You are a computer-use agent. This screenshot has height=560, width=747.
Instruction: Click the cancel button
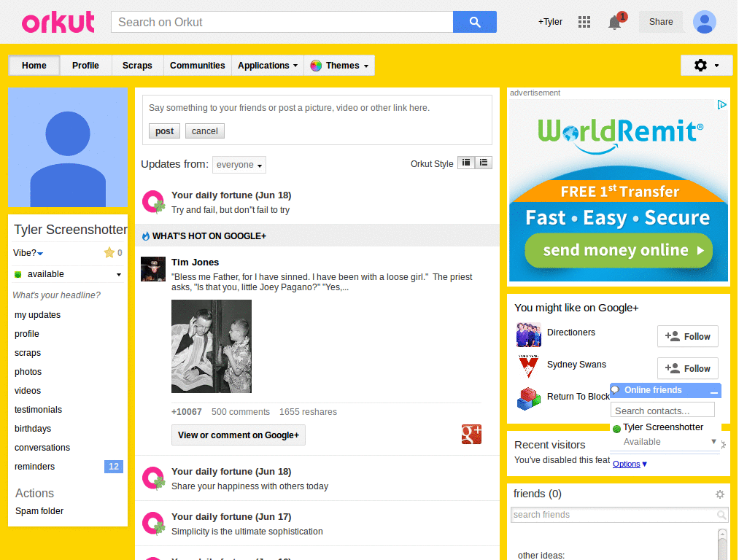point(205,131)
